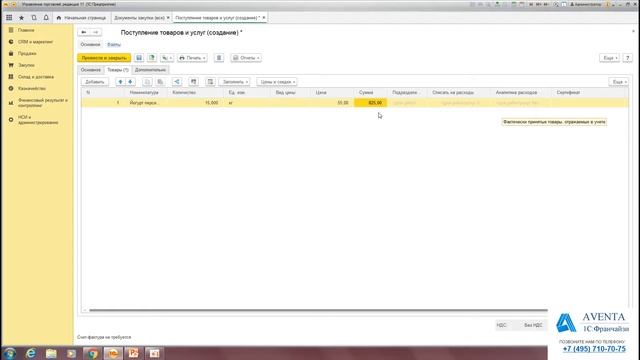Screen dimensions: 640x360
Task: Open Файлы link under document title
Action: pyautogui.click(x=114, y=44)
